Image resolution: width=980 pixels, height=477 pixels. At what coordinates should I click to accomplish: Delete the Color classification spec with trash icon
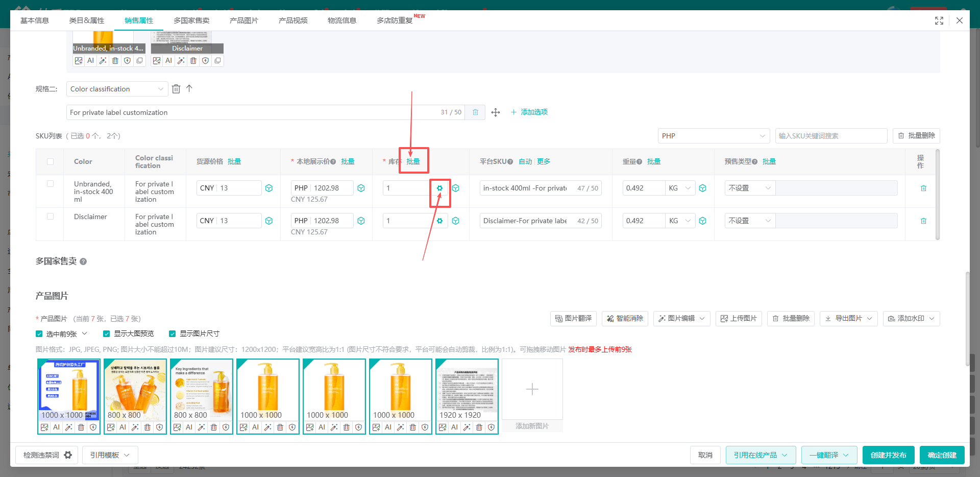pos(176,89)
